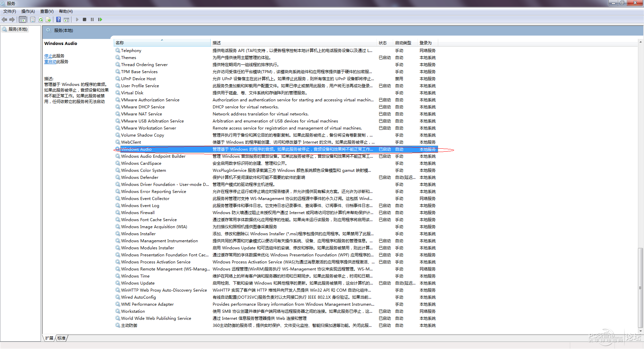
Task: Sort by the 启动类型 column header
Action: (x=406, y=43)
